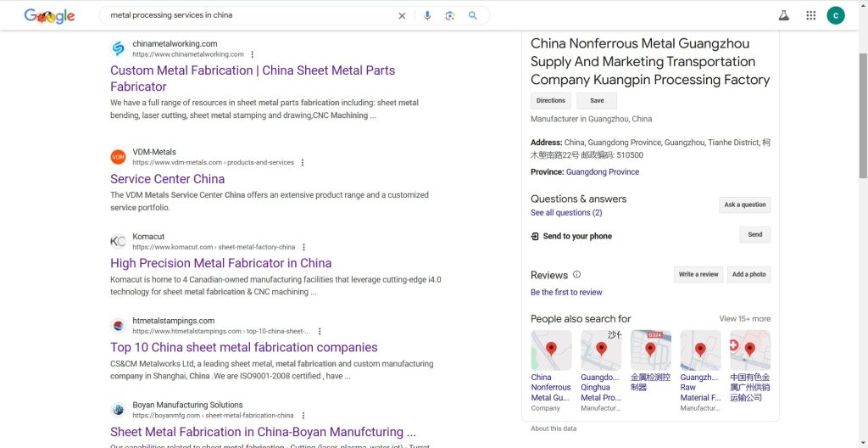Click the chinametalworking.com site favicon
Viewport: 868px width, 448px height.
[118, 49]
